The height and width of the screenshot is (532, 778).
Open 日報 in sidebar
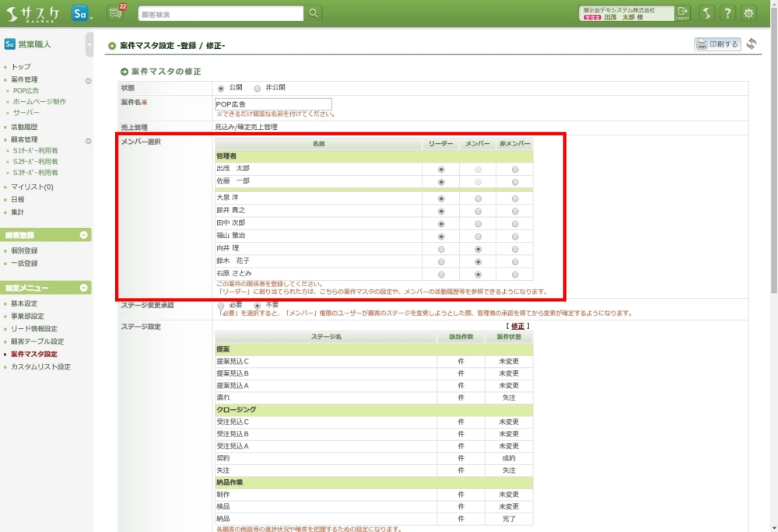click(17, 199)
